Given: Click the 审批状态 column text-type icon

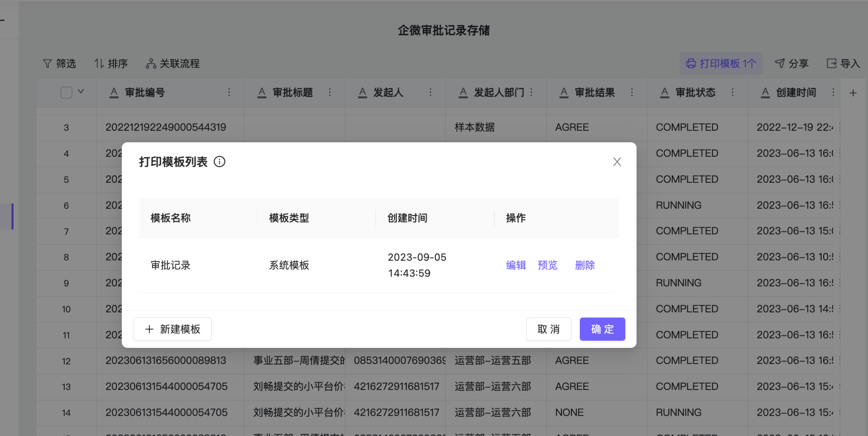Looking at the screenshot, I should pyautogui.click(x=665, y=93).
